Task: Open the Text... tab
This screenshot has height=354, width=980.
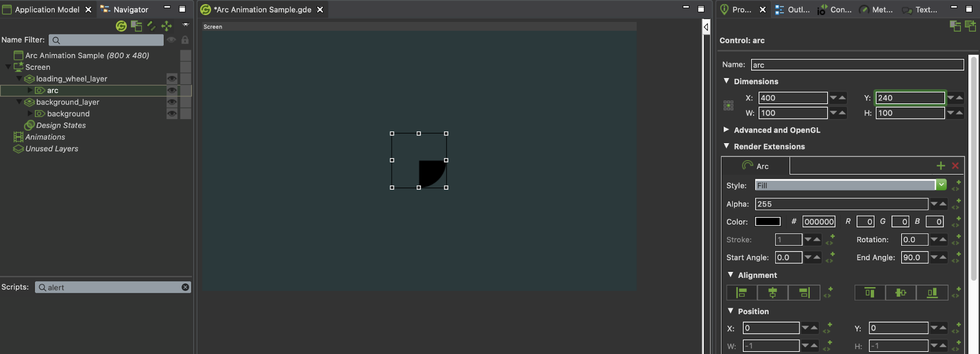Action: (x=920, y=9)
